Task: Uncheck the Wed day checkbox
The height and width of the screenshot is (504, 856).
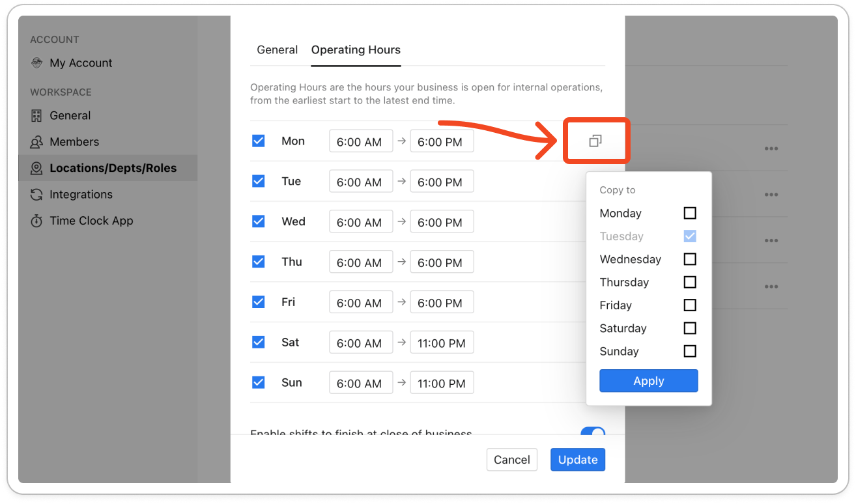Action: 259,221
